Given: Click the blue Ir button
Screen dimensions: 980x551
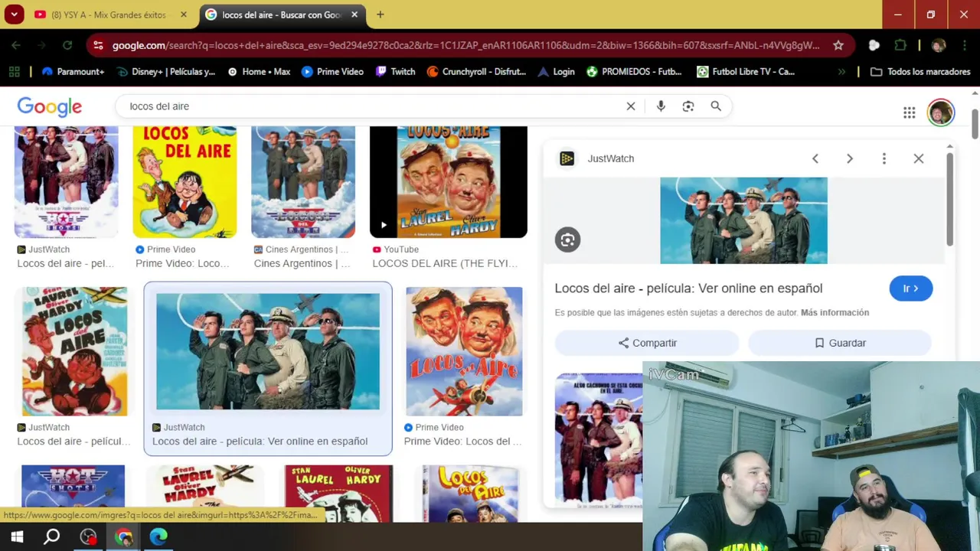Looking at the screenshot, I should tap(911, 289).
